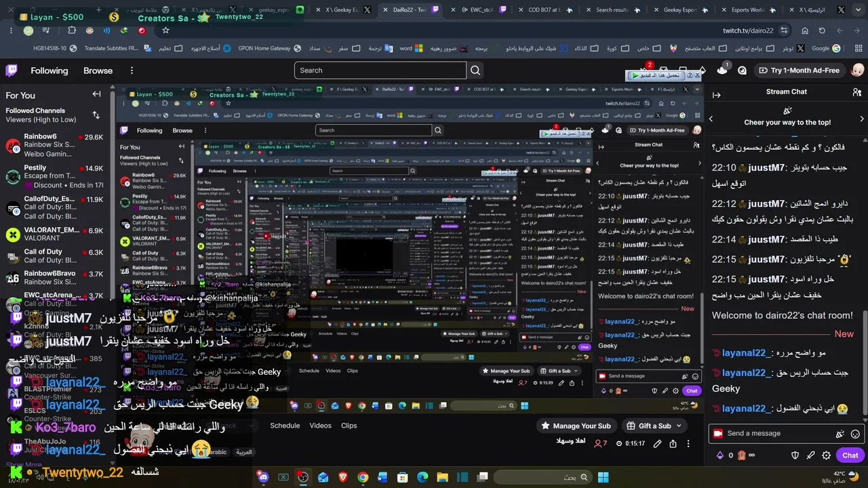
Task: Click the purple Chat send button
Action: tap(850, 455)
